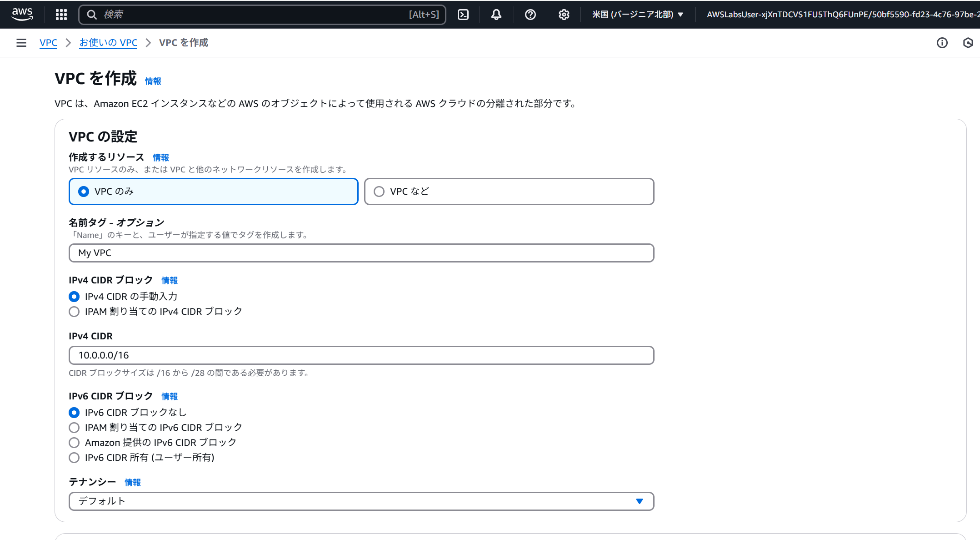
Task: Click the search magnifier icon
Action: pyautogui.click(x=92, y=15)
